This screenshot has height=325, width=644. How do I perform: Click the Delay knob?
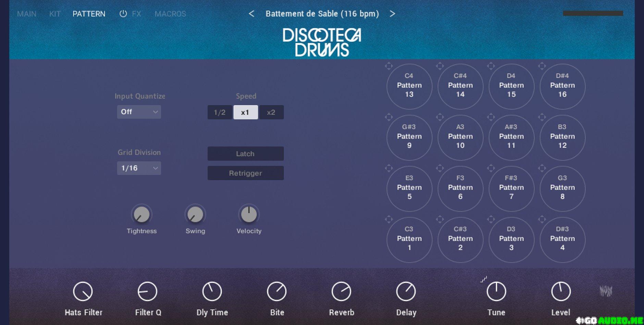coord(406,291)
